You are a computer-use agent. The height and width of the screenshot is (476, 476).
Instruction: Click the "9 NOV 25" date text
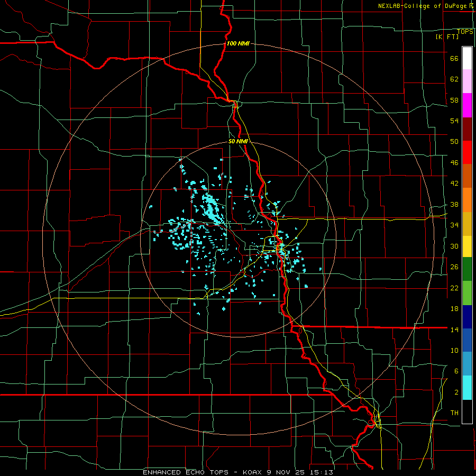[x=287, y=472]
